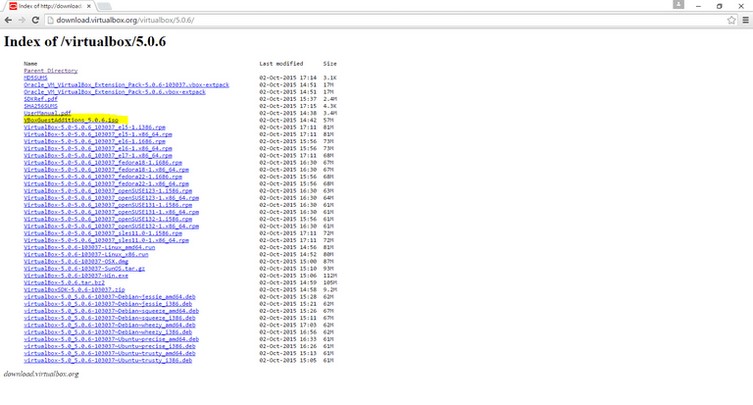Viewport: 753px width, 405px height.
Task: Click the download.virtualbox.org footer text
Action: [x=41, y=374]
